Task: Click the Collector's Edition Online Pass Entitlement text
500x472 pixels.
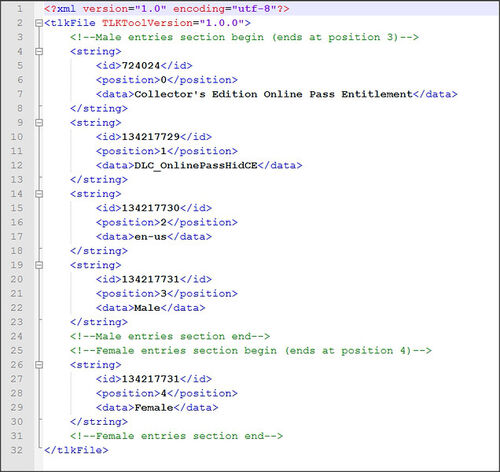Action: tap(273, 94)
